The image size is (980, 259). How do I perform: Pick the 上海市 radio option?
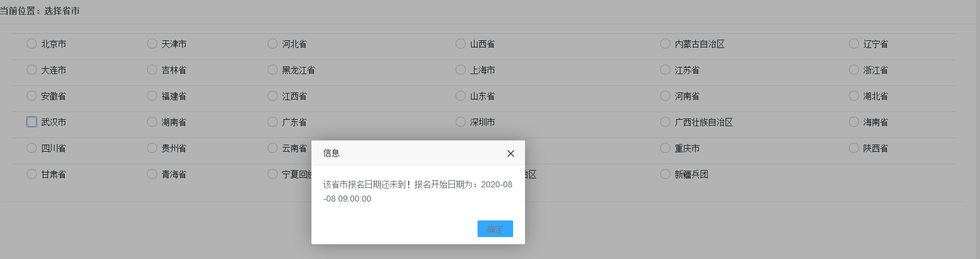[x=460, y=70]
